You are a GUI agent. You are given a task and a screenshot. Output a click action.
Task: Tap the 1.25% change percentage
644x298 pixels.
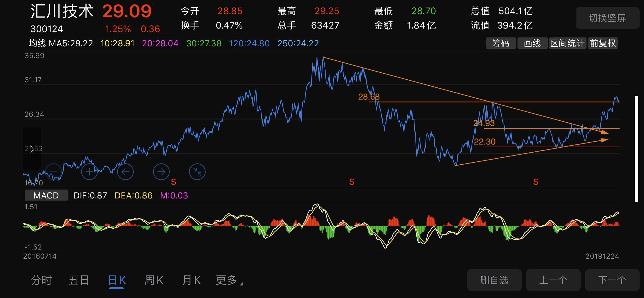(x=118, y=29)
